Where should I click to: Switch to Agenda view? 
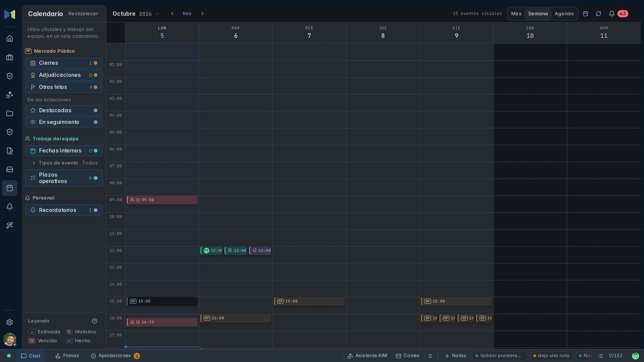click(564, 14)
